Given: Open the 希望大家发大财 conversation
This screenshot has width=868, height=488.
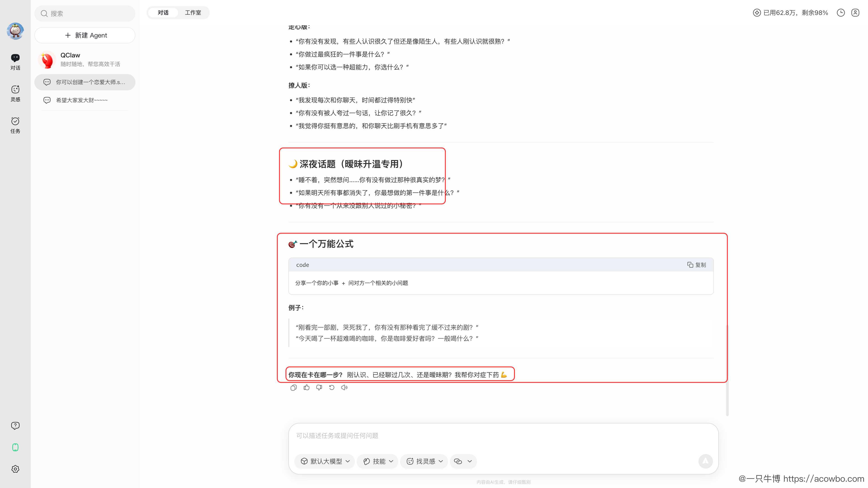Looking at the screenshot, I should 82,100.
